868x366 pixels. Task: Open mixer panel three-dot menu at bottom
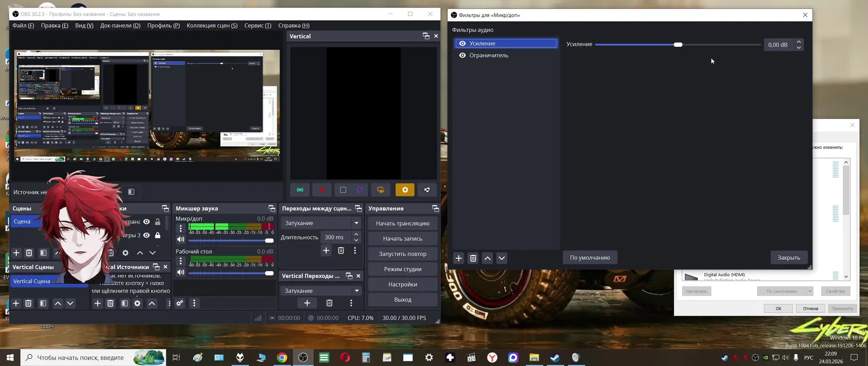(x=194, y=303)
